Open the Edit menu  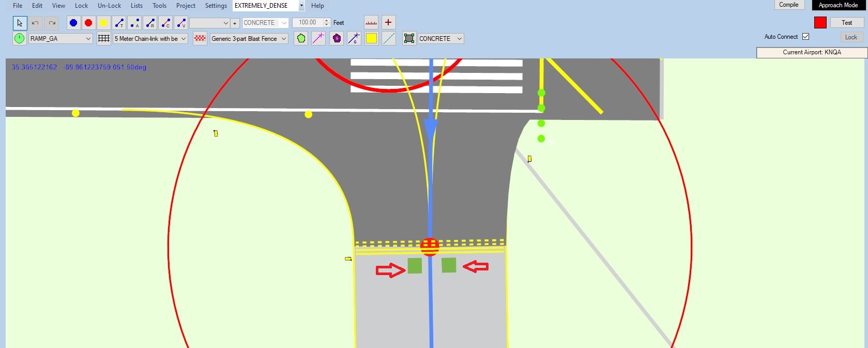pos(37,6)
